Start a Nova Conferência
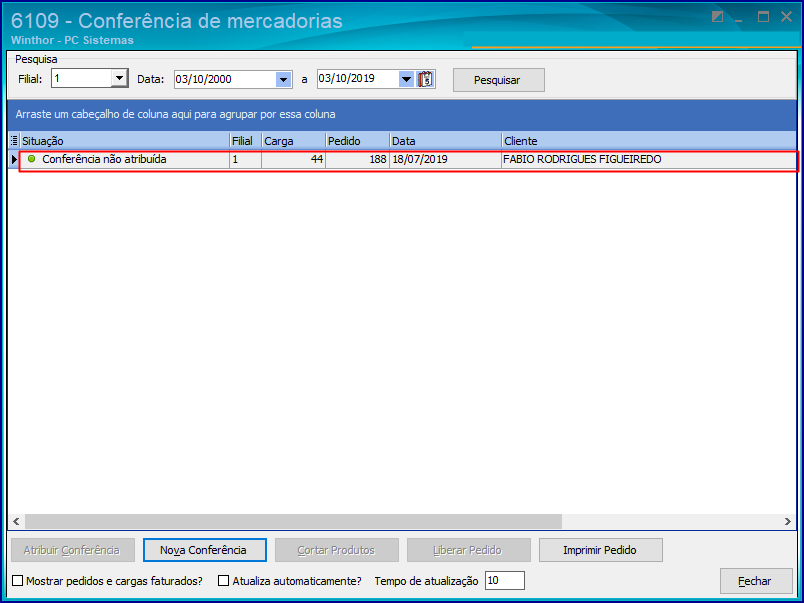This screenshot has width=804, height=603. click(x=205, y=550)
